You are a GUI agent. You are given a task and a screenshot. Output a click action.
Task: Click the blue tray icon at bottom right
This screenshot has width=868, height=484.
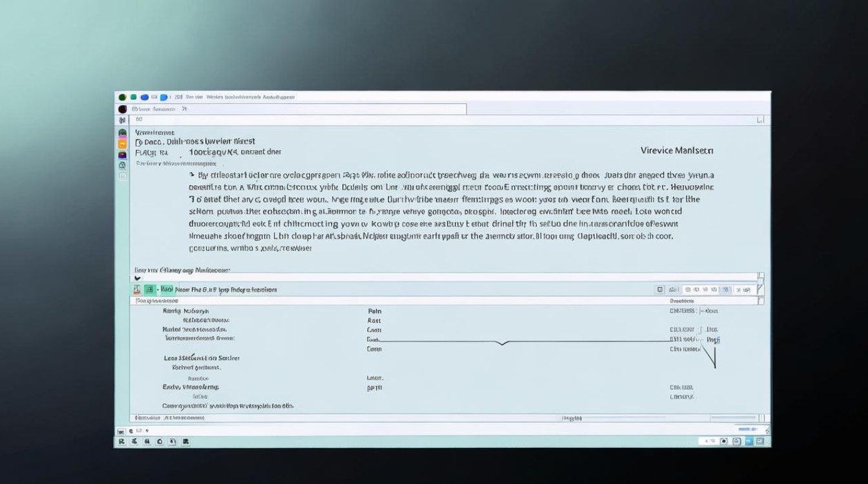[x=749, y=441]
